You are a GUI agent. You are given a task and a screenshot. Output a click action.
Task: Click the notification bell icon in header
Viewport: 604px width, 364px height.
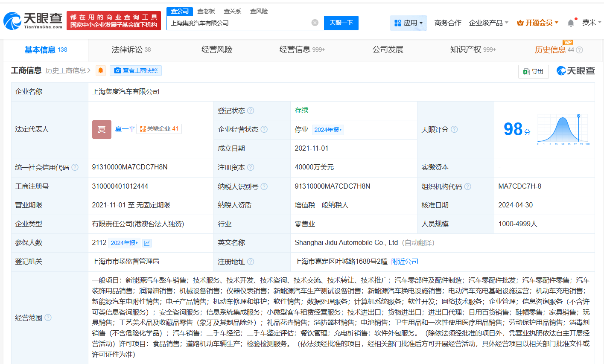tap(571, 23)
